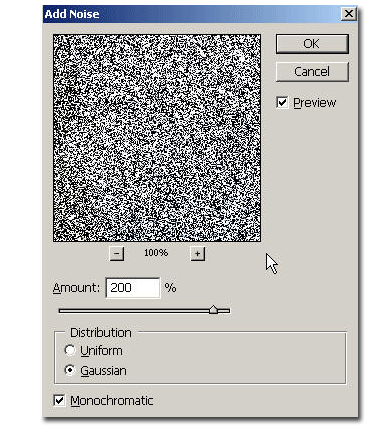
Task: Click the Add Noise title bar
Action: [200, 14]
